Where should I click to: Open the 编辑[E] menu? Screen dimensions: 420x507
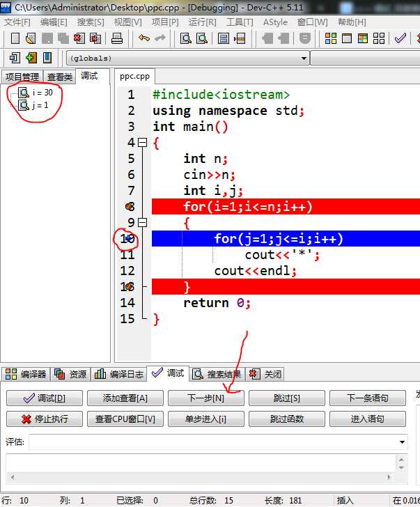(54, 22)
